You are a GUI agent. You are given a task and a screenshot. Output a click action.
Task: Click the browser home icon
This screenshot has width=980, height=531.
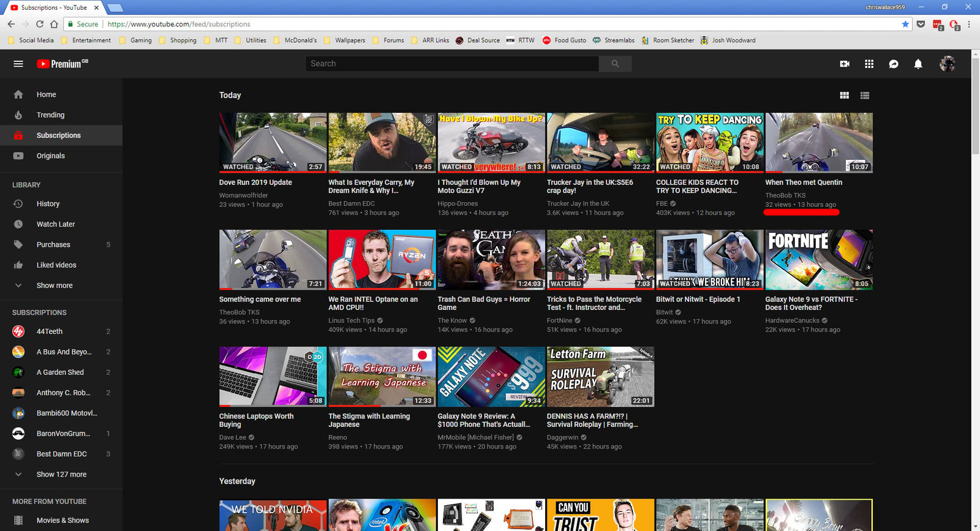click(x=54, y=24)
